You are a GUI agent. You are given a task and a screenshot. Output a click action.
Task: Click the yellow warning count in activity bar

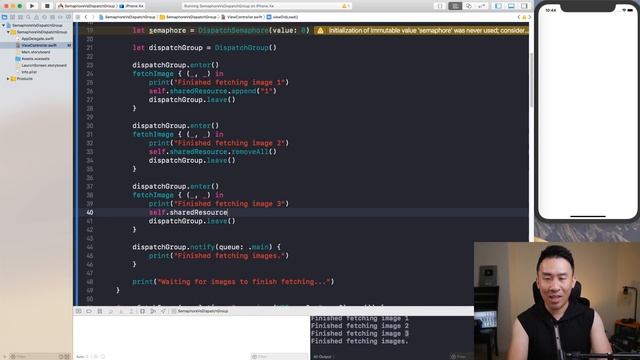pyautogui.click(x=346, y=6)
